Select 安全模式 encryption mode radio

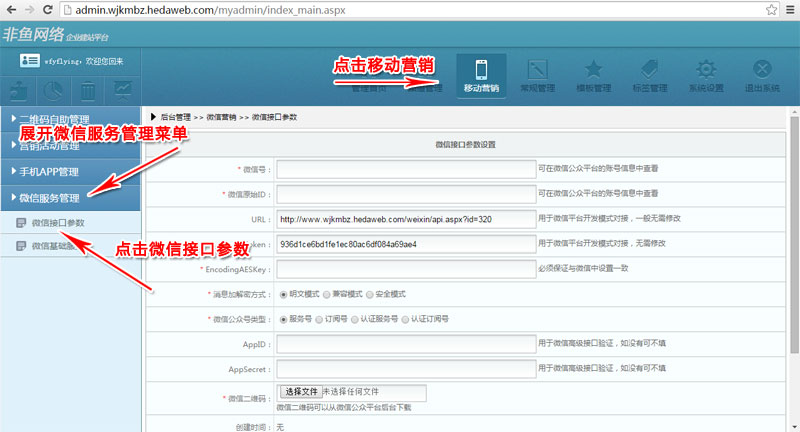point(371,294)
